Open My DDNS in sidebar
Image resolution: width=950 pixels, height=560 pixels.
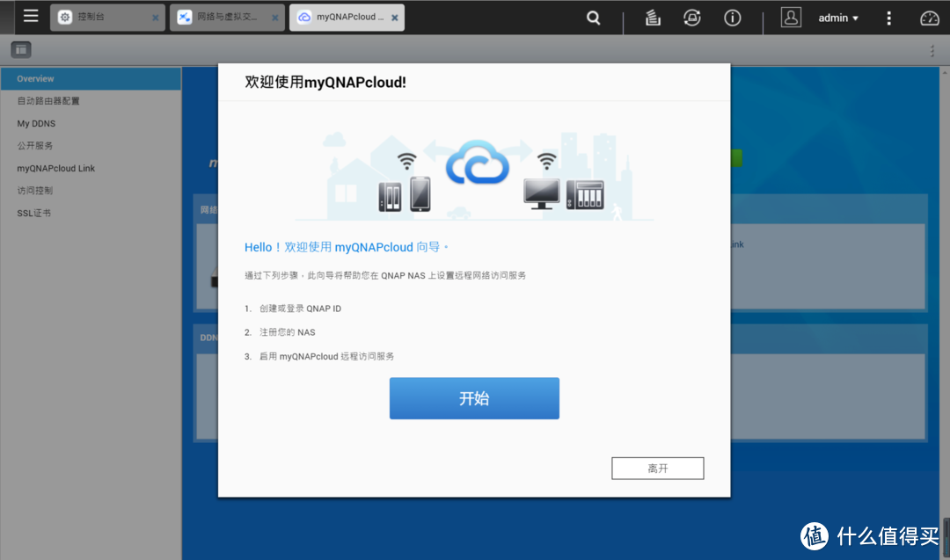[x=91, y=123]
